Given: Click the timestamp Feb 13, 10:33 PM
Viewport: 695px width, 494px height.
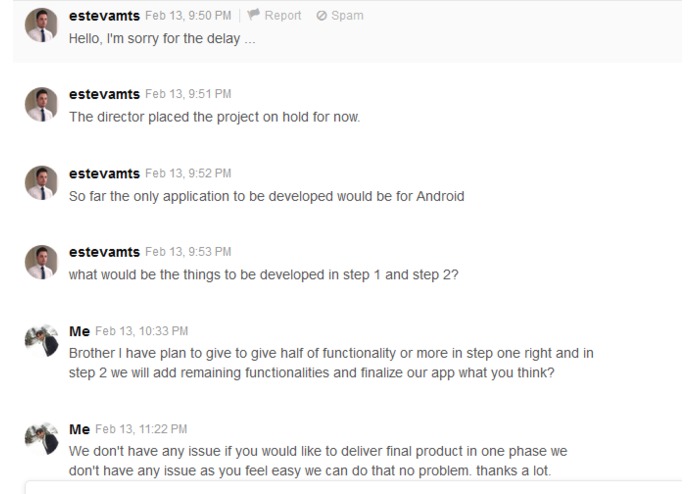Looking at the screenshot, I should pyautogui.click(x=142, y=331).
